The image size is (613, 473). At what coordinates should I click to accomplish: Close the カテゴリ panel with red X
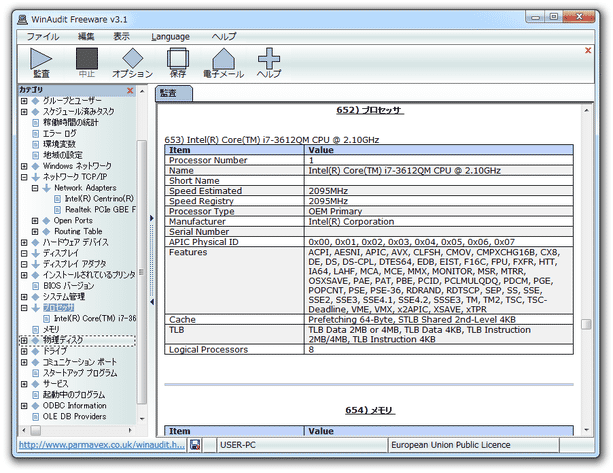(130, 91)
